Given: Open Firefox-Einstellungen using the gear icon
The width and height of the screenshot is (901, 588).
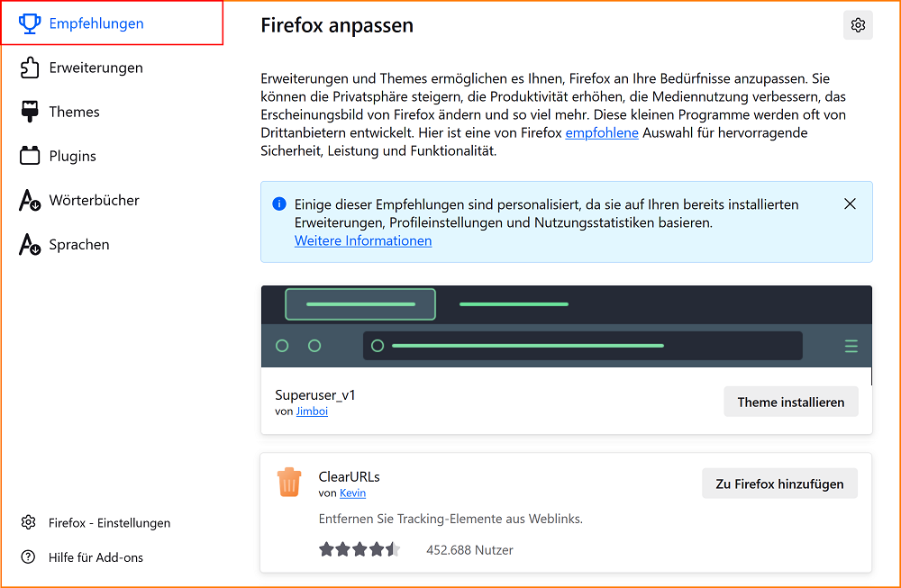Looking at the screenshot, I should [x=28, y=522].
